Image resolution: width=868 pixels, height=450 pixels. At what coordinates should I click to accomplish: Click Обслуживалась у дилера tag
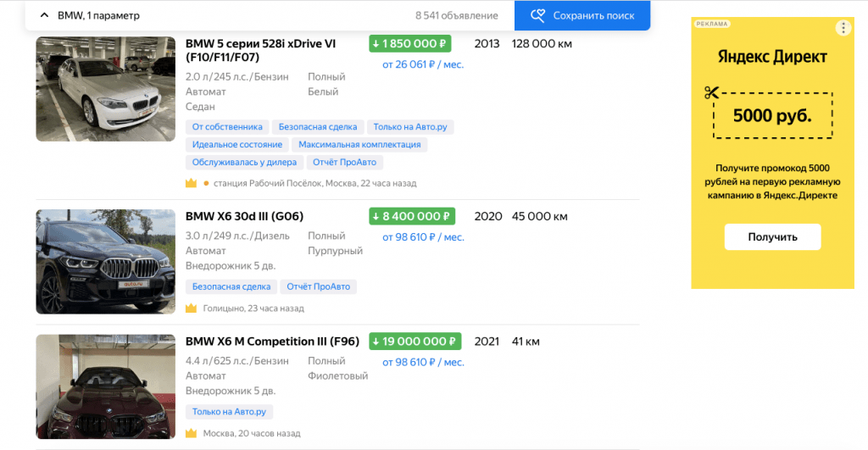point(244,162)
